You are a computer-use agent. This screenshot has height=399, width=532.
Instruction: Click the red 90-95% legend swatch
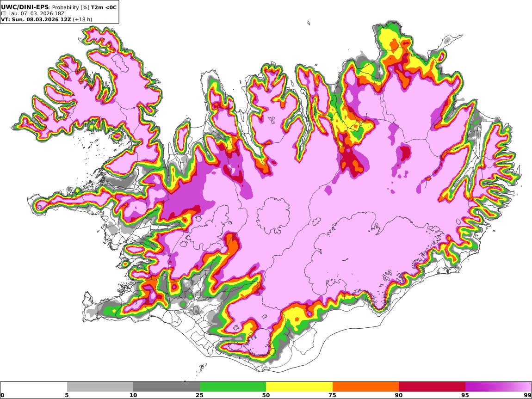click(432, 387)
